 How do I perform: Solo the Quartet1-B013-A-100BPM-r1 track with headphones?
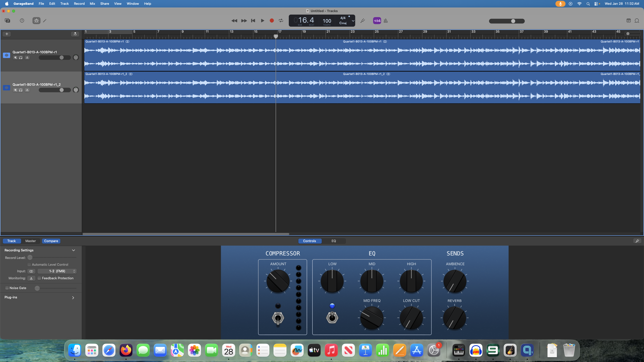pyautogui.click(x=21, y=58)
